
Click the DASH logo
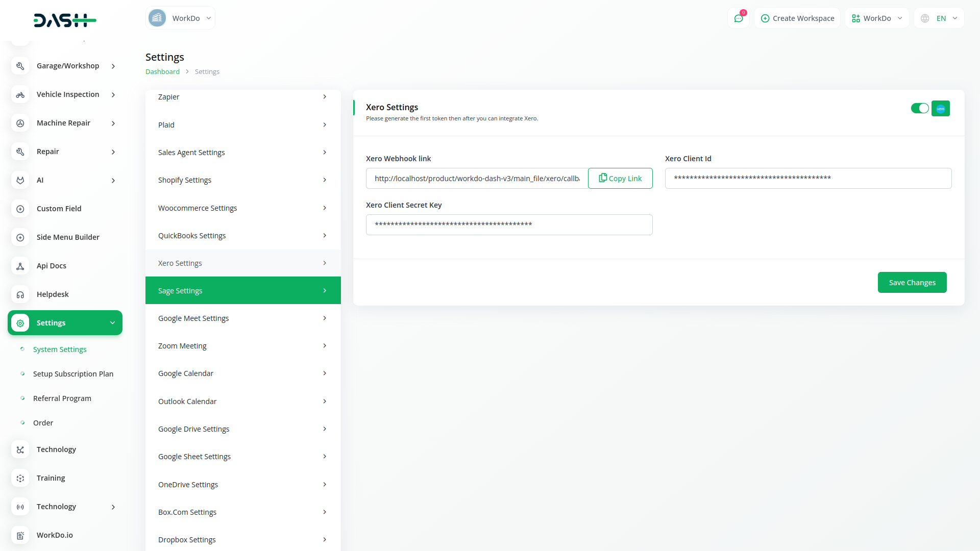point(65,20)
